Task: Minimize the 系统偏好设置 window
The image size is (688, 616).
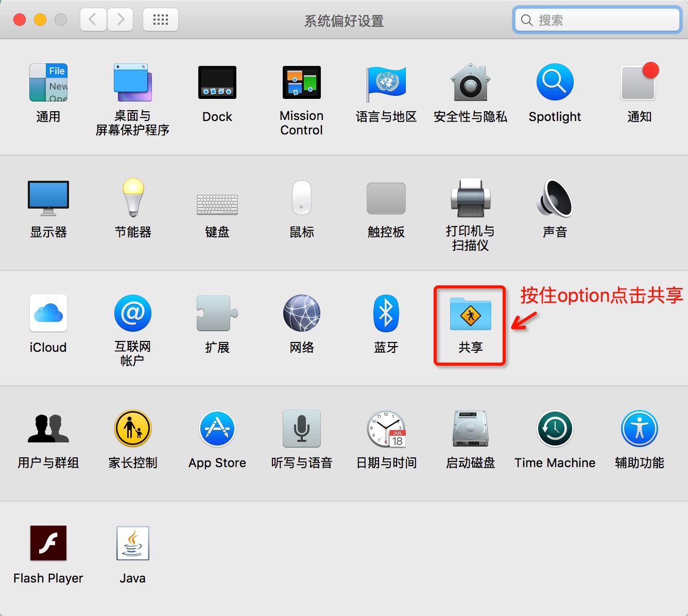Action: (40, 20)
